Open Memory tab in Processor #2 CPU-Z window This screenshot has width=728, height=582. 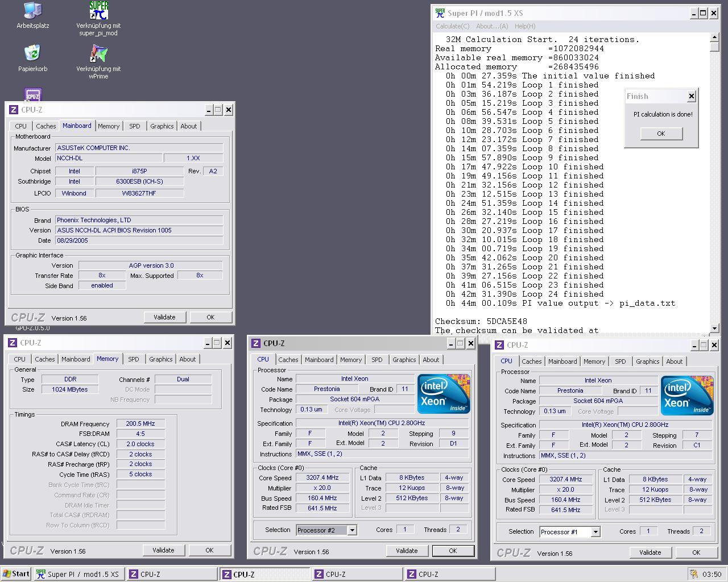point(351,360)
